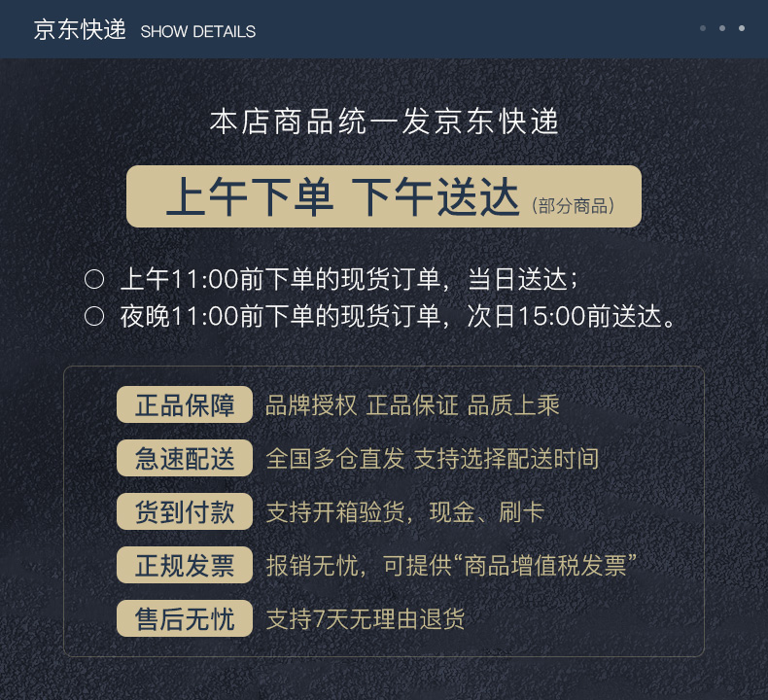Click the (部分商品) note in the banner
Image resolution: width=768 pixels, height=700 pixels.
point(573,206)
